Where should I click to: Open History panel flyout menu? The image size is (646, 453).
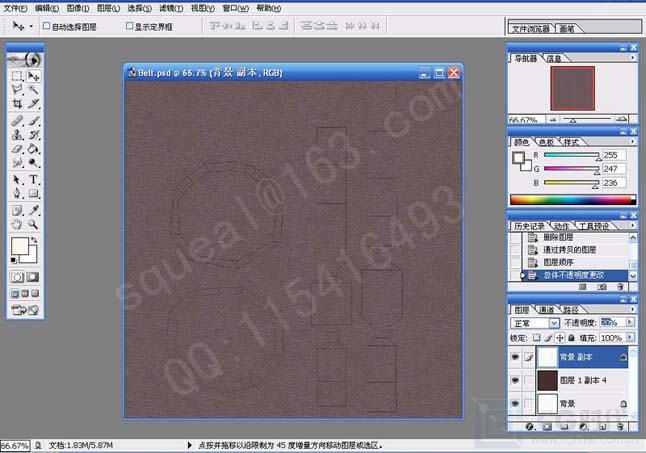[633, 225]
